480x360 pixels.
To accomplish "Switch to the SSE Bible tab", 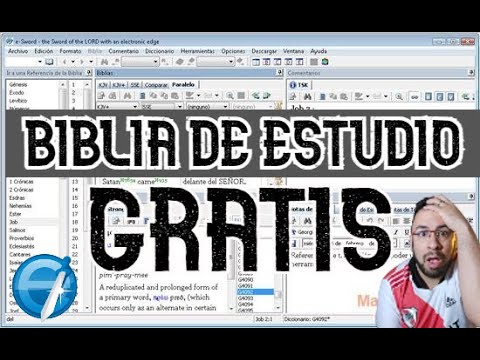I will click(134, 85).
